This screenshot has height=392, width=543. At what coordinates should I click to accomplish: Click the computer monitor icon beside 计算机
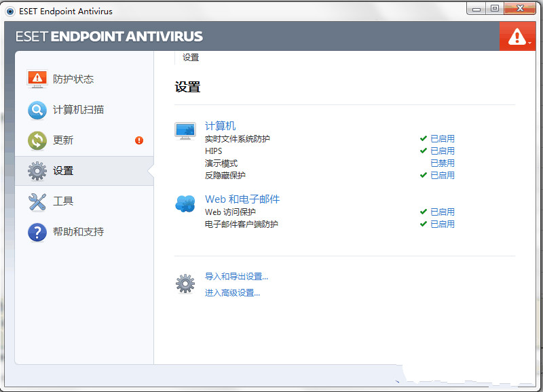coord(185,130)
